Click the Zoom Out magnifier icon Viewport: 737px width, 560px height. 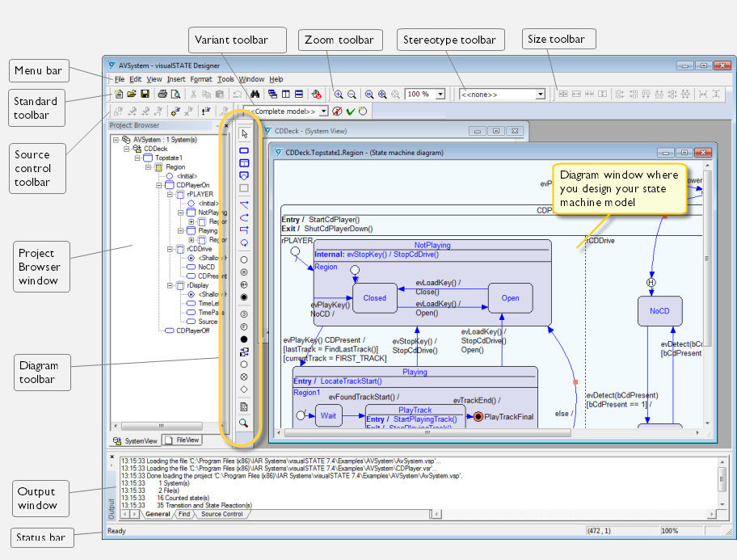(352, 95)
